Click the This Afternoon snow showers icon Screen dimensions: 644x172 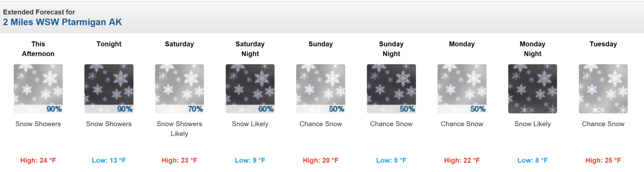38,89
